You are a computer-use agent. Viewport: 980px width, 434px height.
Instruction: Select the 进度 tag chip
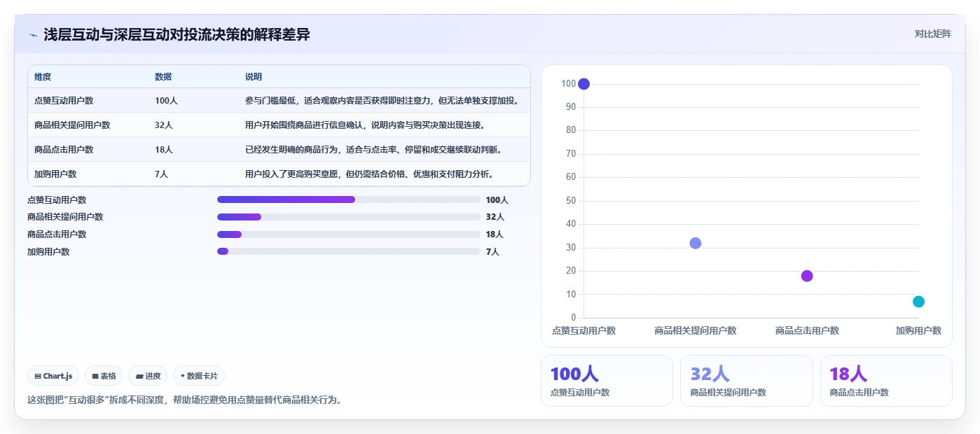(x=148, y=376)
